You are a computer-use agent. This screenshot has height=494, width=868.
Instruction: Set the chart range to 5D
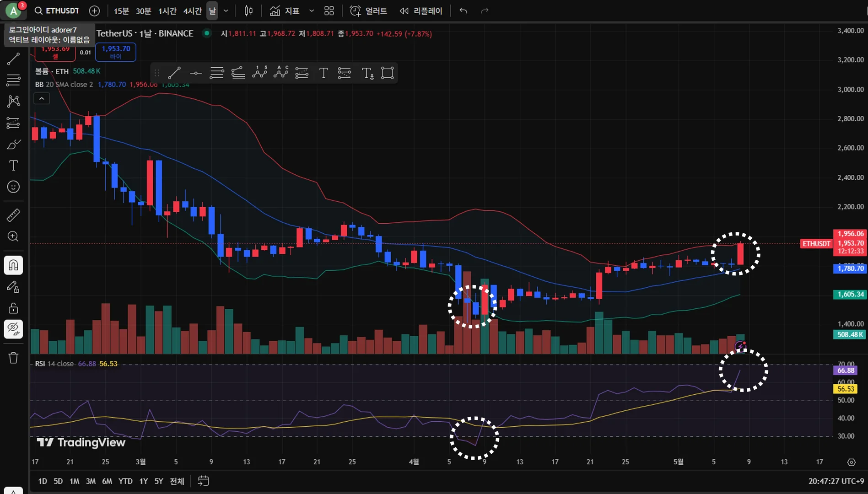click(58, 481)
